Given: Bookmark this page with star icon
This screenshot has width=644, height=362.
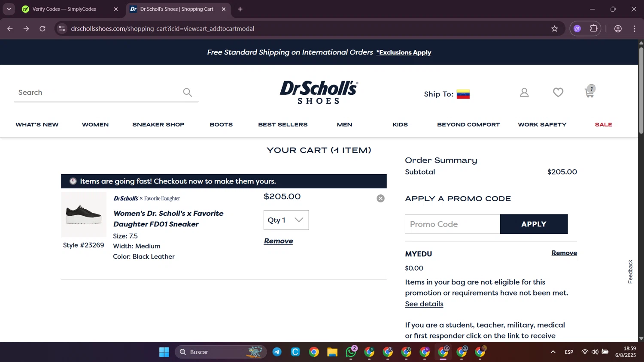Looking at the screenshot, I should (x=555, y=29).
